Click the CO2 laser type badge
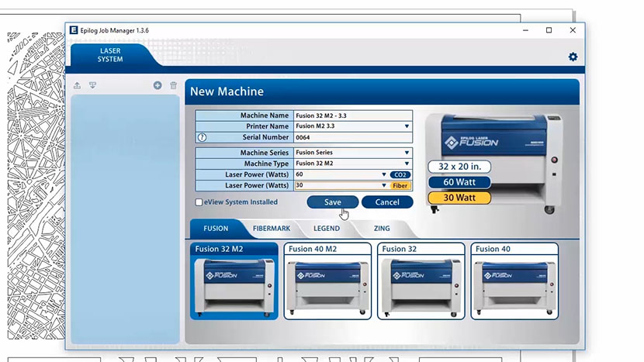This screenshot has width=644, height=362. point(400,175)
